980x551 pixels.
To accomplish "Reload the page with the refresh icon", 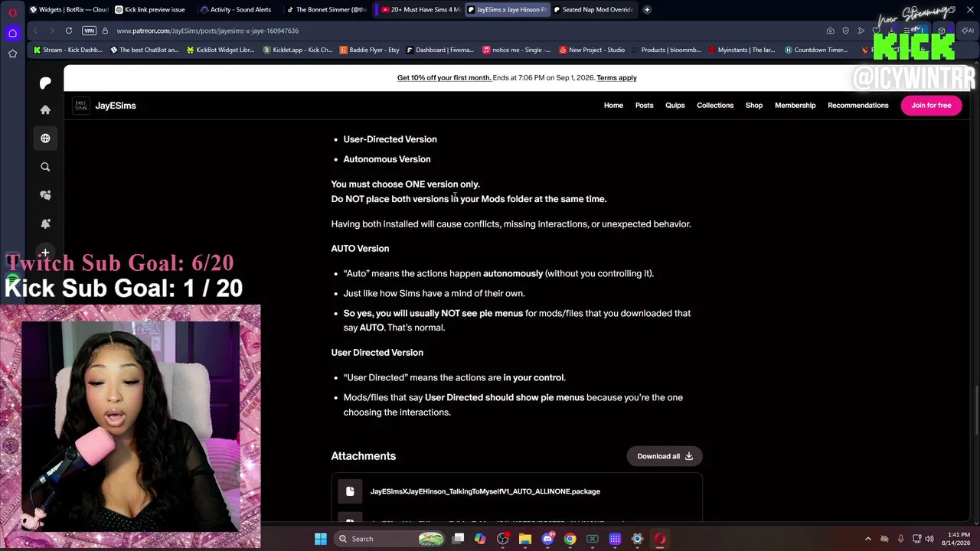I will pos(69,31).
